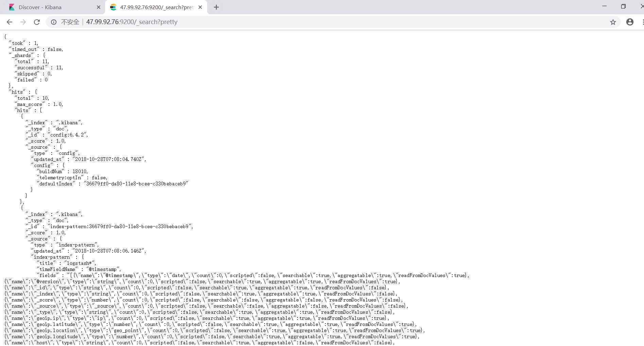Click the defaultIndex 36679ff0-da80 value line
The image size is (644, 346).
click(113, 184)
